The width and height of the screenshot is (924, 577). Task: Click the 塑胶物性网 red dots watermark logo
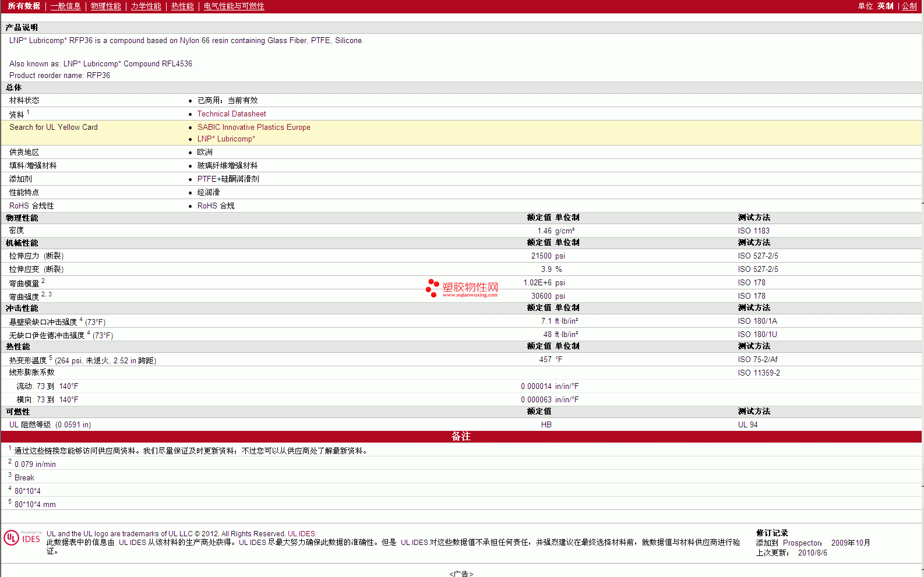pyautogui.click(x=432, y=288)
